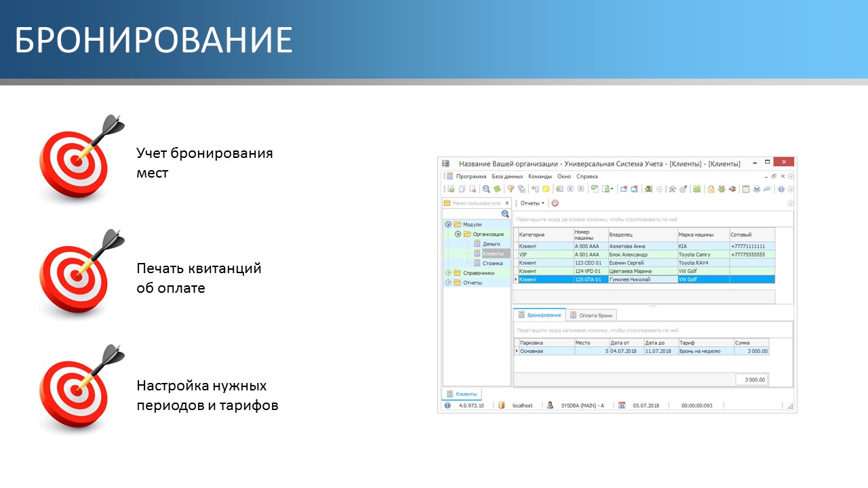Click the users group icon in toolbar
This screenshot has width=868, height=488.
click(x=721, y=189)
